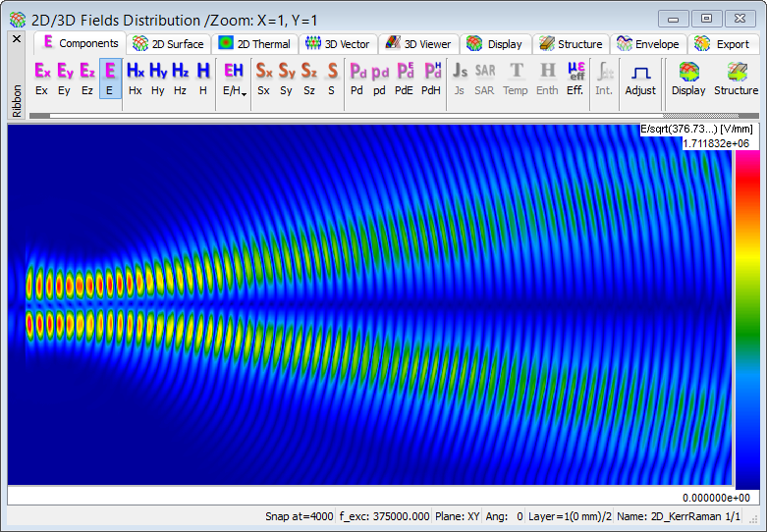Select the Ex field component
The image size is (767, 532).
[41, 78]
